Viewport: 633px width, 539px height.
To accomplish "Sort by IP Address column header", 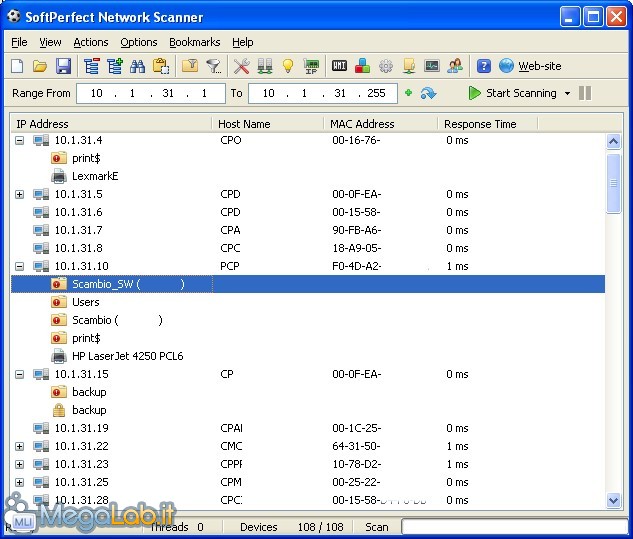I will [x=111, y=124].
